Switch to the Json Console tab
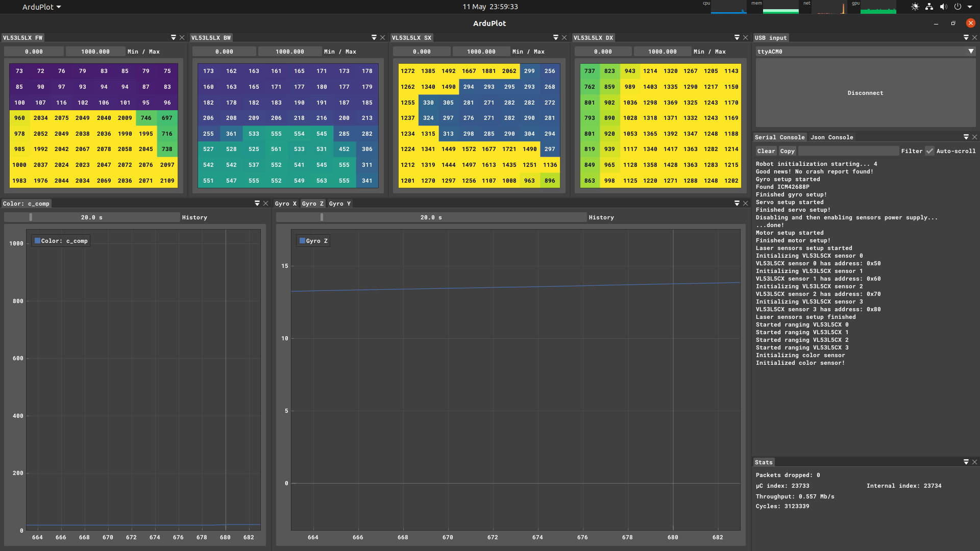Viewport: 980px width, 551px height. coord(831,137)
